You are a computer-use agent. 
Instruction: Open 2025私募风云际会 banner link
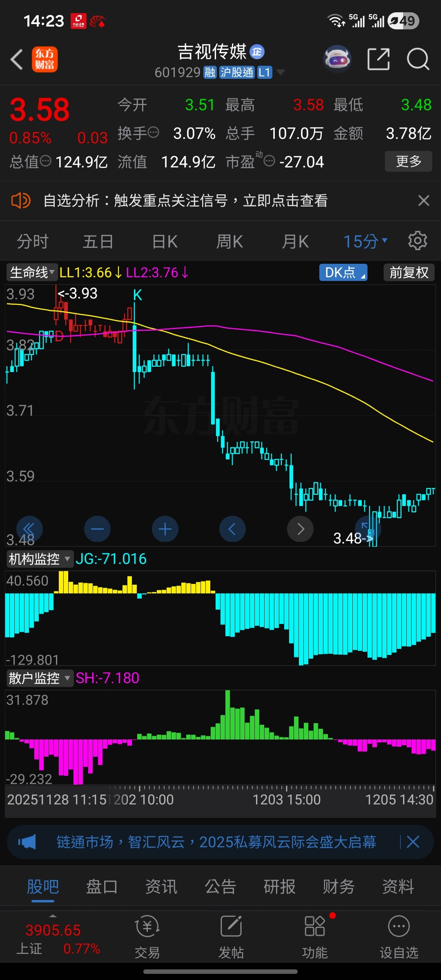click(x=216, y=842)
